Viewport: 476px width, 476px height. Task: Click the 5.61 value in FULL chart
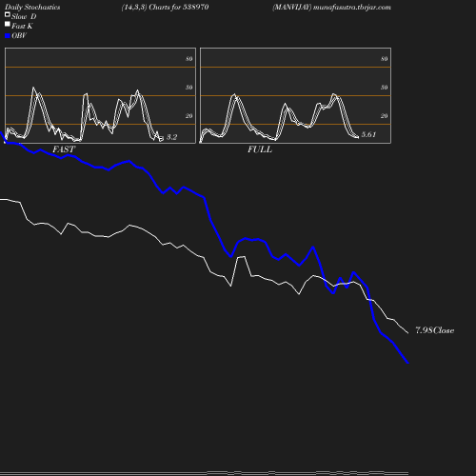tap(368, 134)
